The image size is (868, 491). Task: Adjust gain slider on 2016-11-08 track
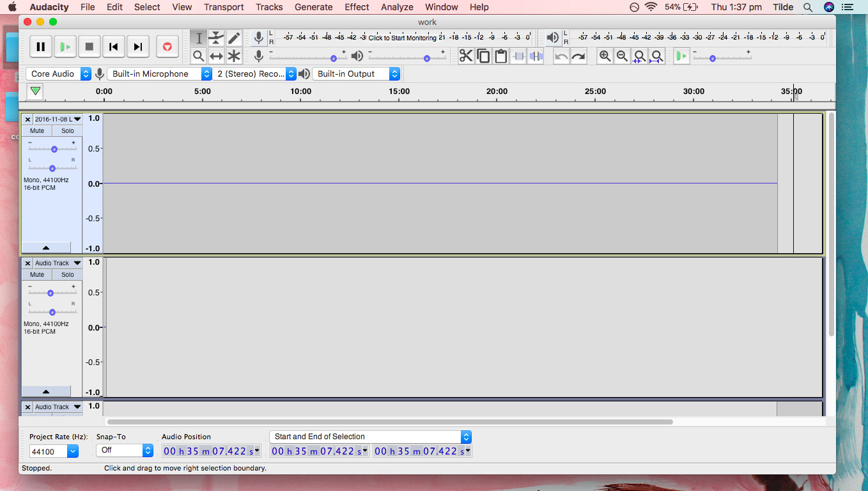[52, 148]
